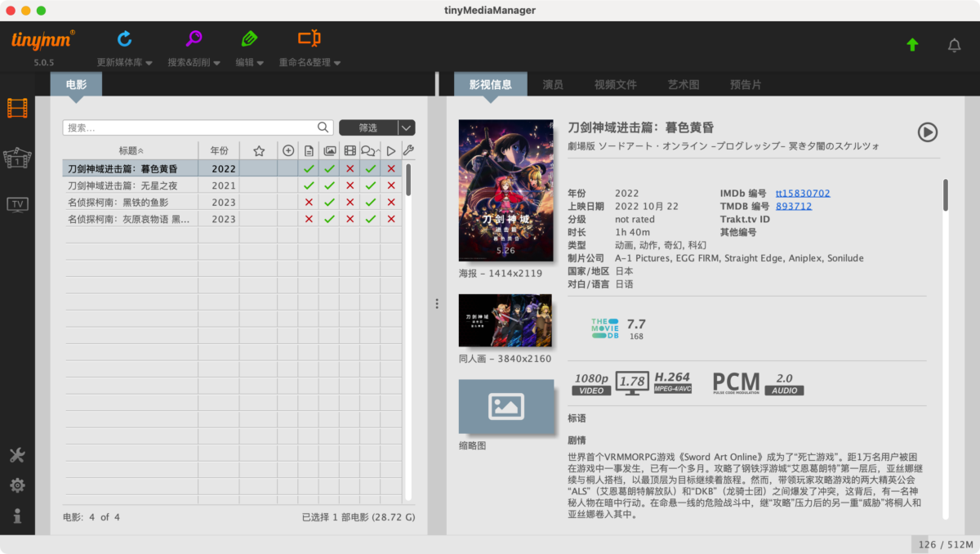Screen dimensions: 980x554
Task: Click the PCM audio codec badge
Action: click(736, 383)
